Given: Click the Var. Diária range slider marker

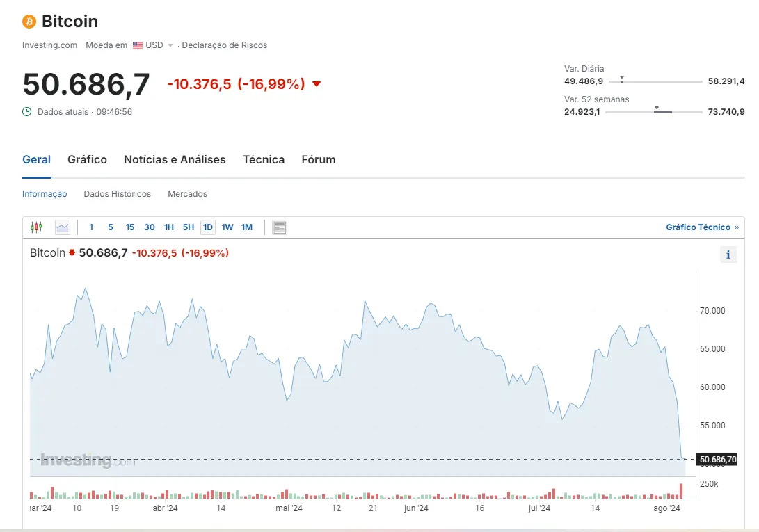Looking at the screenshot, I should (622, 79).
